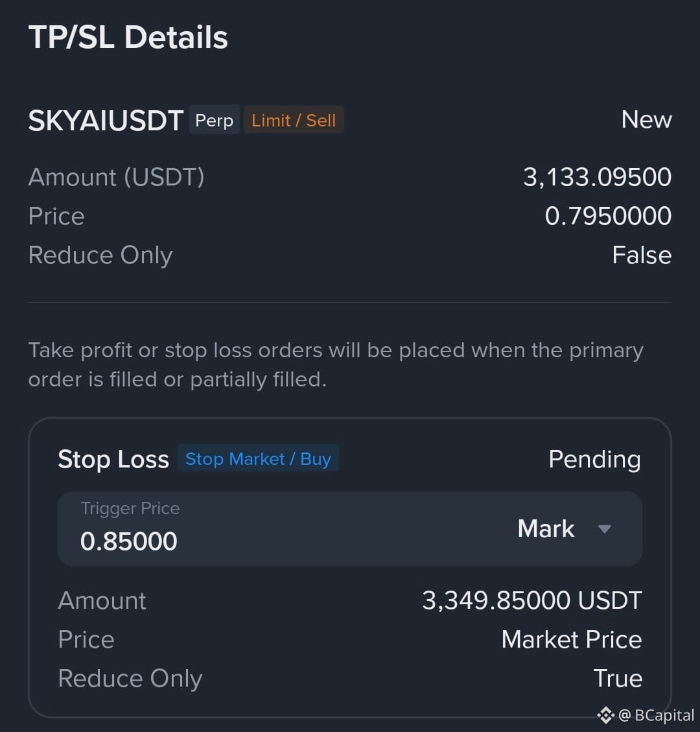The height and width of the screenshot is (732, 700).
Task: Click the @BCapital watermark text
Action: [656, 714]
